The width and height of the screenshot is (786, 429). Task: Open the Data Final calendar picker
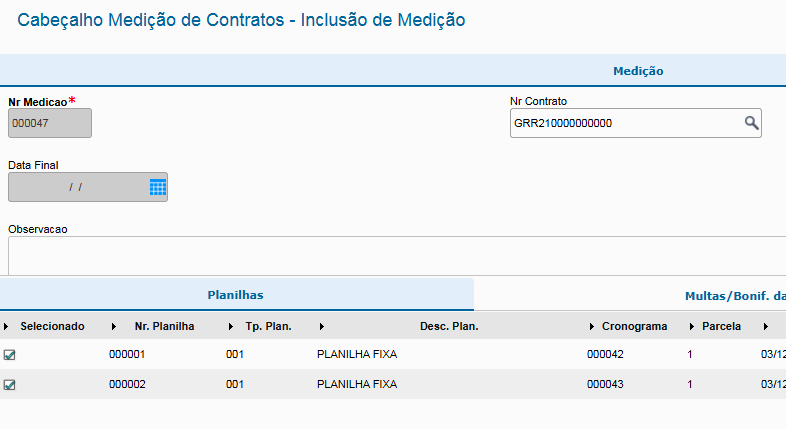pos(157,187)
